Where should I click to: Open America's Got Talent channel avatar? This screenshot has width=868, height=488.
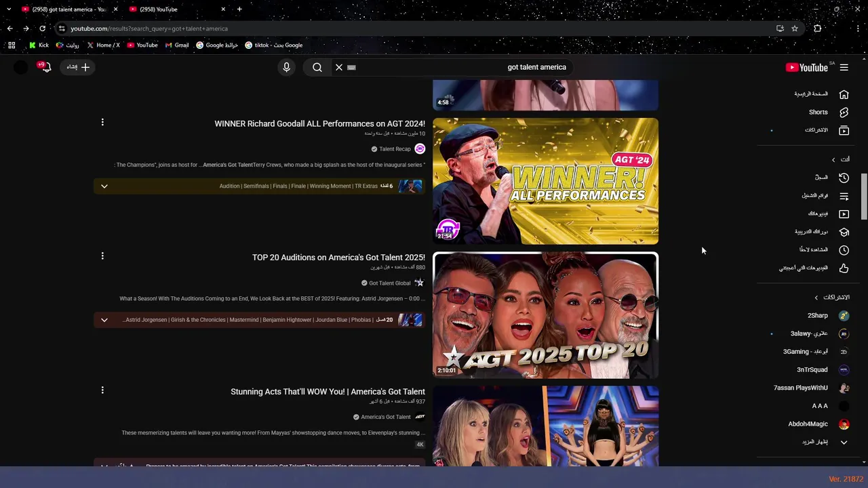click(x=420, y=417)
